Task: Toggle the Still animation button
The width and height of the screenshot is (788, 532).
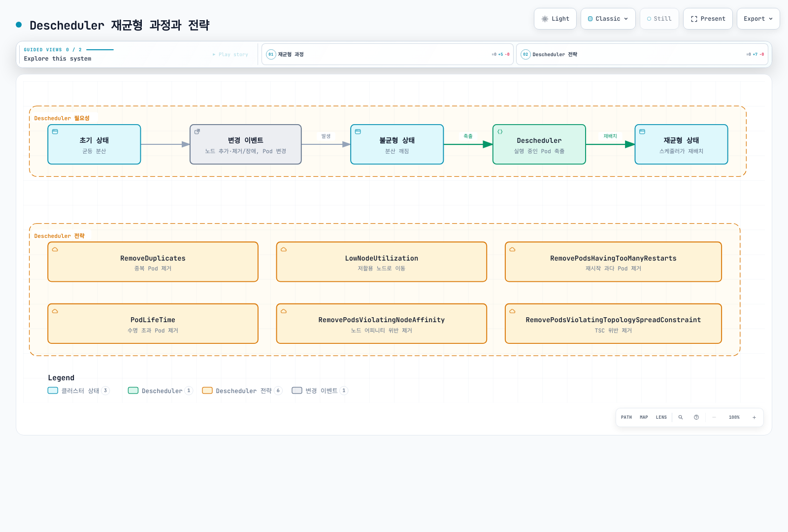Action: point(659,19)
